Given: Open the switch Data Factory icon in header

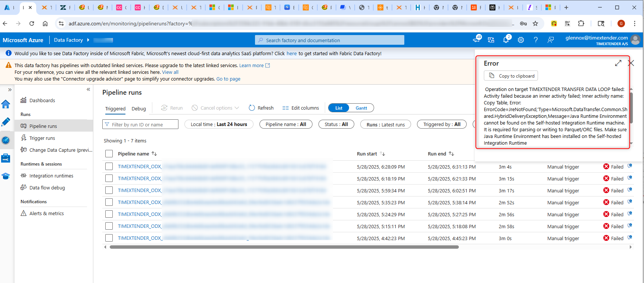Looking at the screenshot, I should (x=491, y=40).
